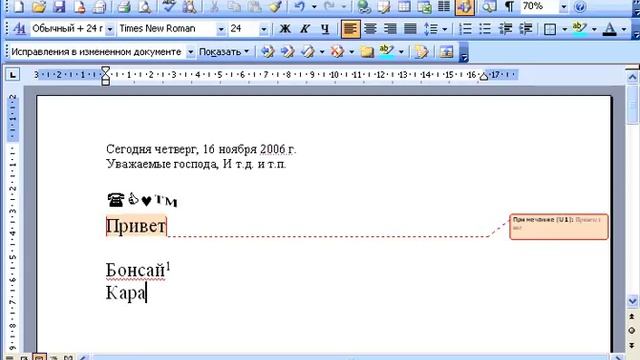Insert a hyperlink with the globe icon
The width and height of the screenshot is (640, 360).
click(x=363, y=6)
